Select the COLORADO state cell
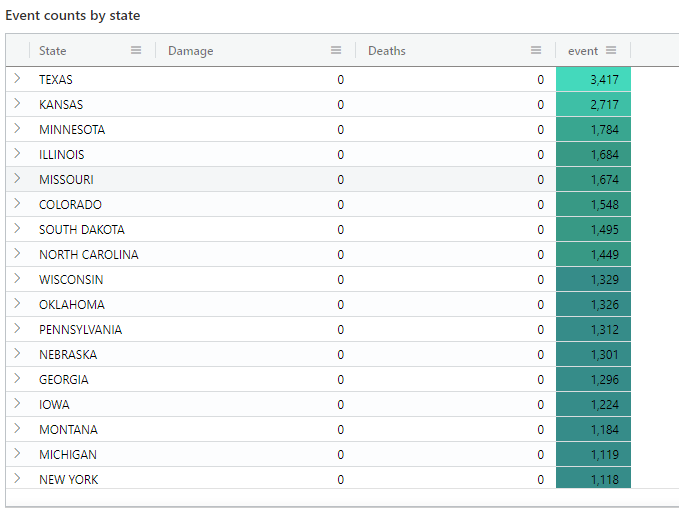Screen dimensions: 679x511 pos(70,204)
